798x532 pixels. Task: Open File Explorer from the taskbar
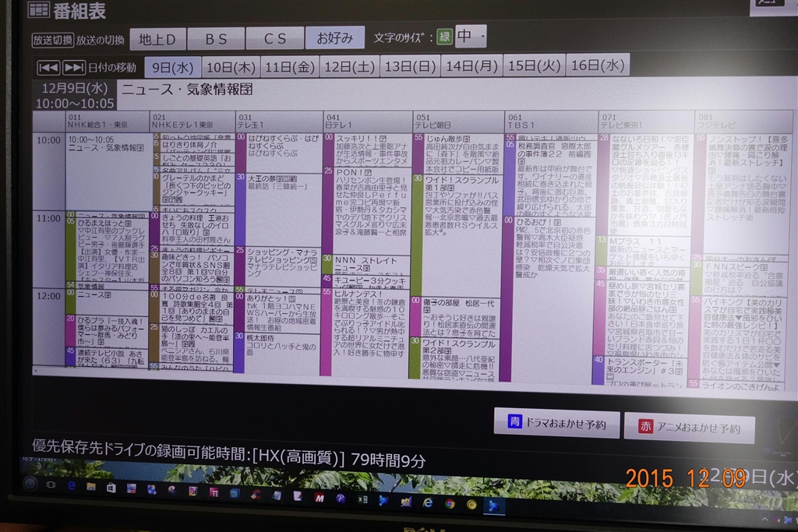pos(91,487)
